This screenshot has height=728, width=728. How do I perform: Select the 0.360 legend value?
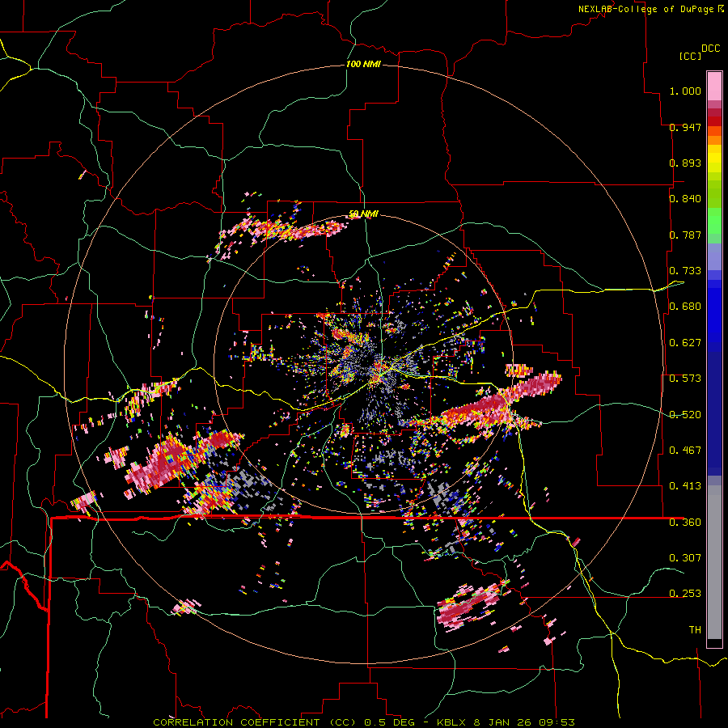point(685,523)
